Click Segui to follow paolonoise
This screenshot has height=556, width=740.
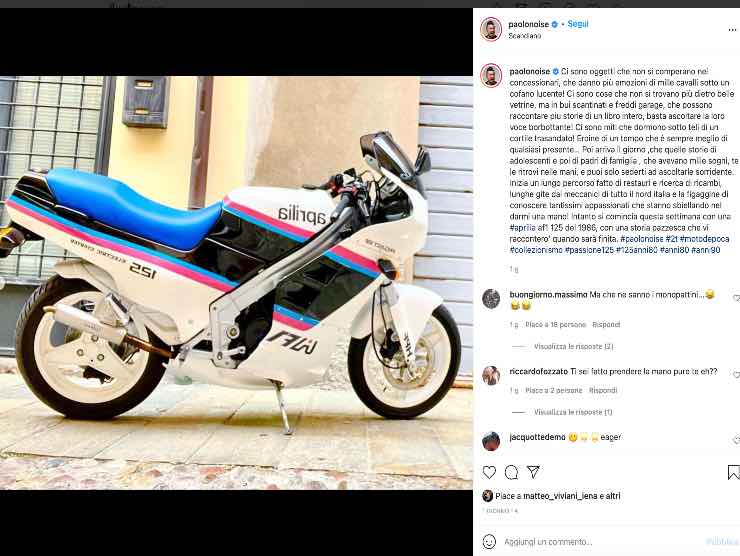coord(578,24)
